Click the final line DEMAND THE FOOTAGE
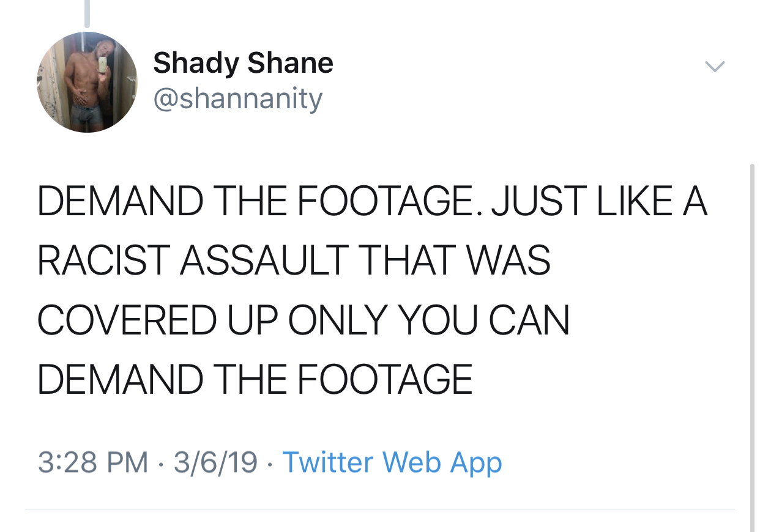This screenshot has height=532, width=760. (x=255, y=379)
